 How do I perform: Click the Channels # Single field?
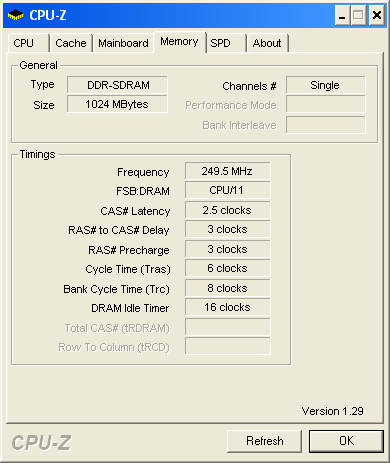tap(326, 85)
